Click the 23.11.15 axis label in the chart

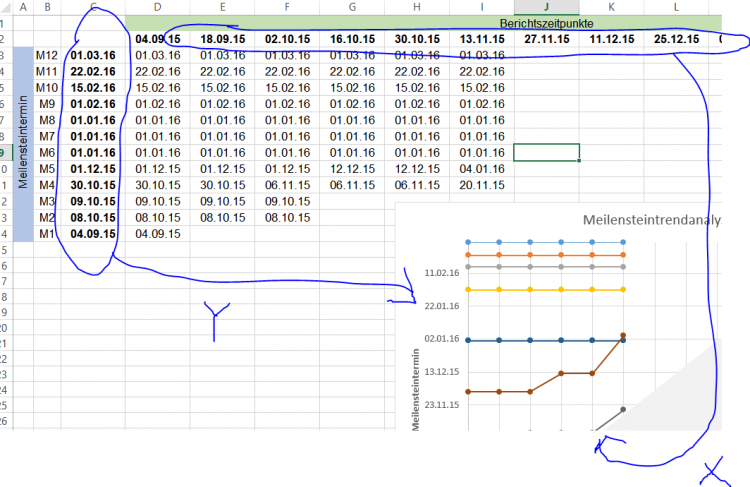click(440, 405)
